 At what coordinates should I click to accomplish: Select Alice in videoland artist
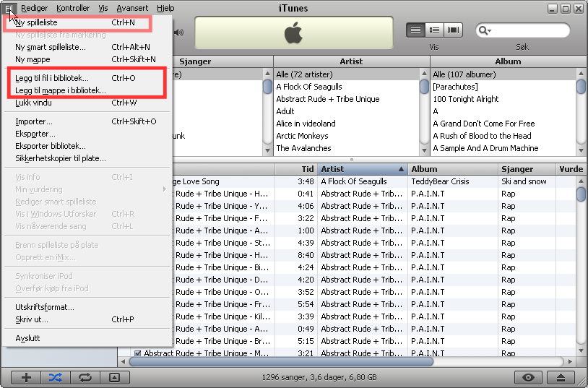click(347, 124)
